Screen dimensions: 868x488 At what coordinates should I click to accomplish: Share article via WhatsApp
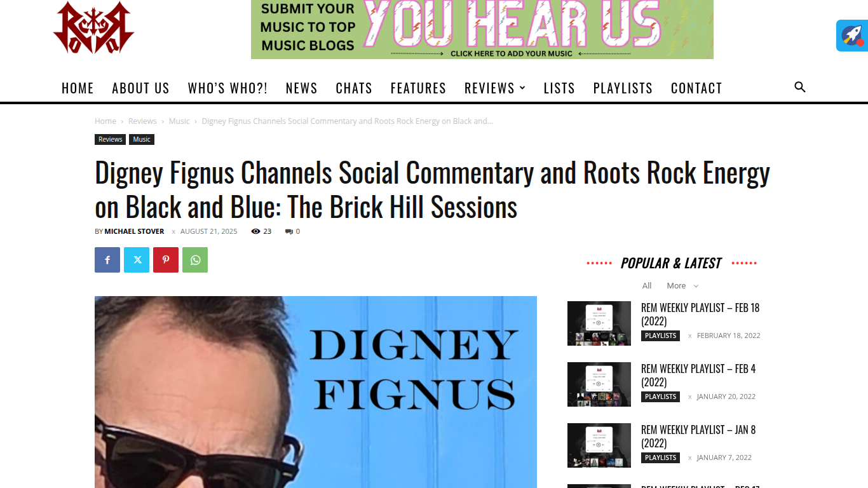click(x=195, y=260)
